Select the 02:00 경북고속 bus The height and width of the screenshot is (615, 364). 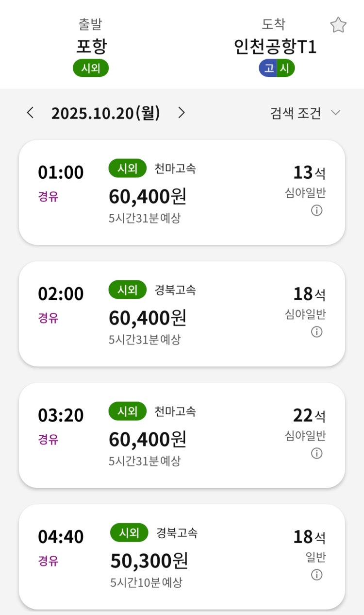(x=182, y=314)
